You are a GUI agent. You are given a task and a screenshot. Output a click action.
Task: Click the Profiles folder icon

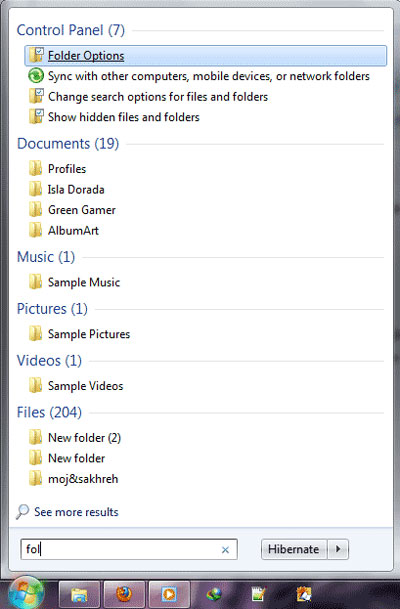(x=35, y=169)
